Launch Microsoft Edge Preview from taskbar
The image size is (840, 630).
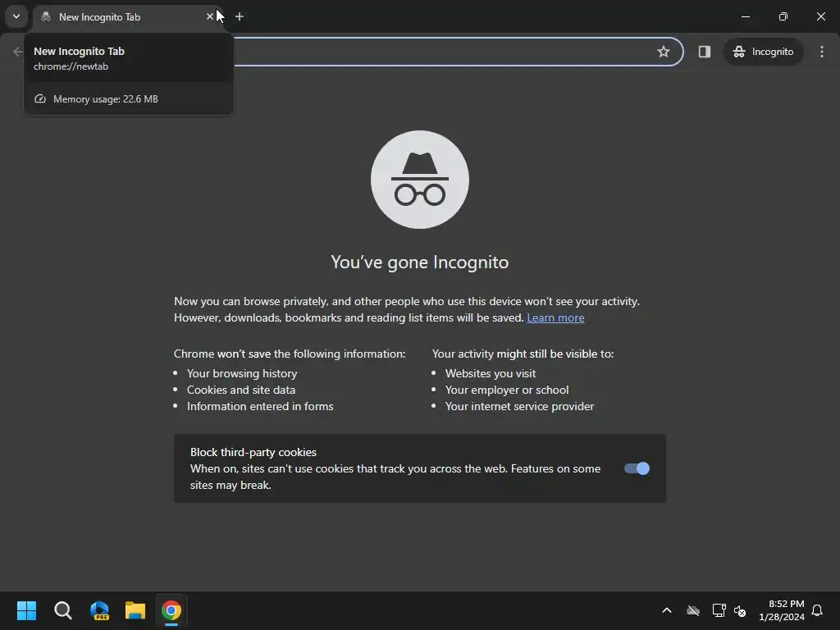99,610
